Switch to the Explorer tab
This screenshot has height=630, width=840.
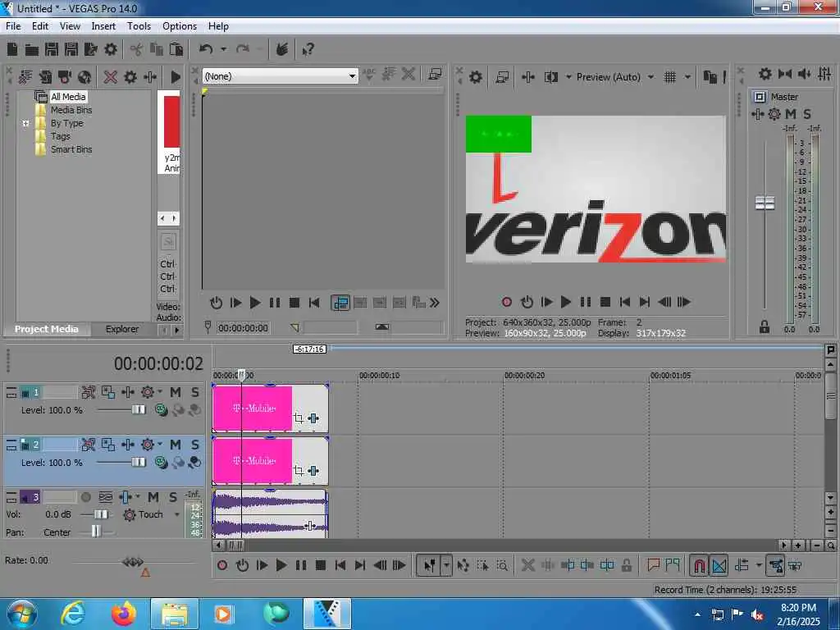pos(122,329)
